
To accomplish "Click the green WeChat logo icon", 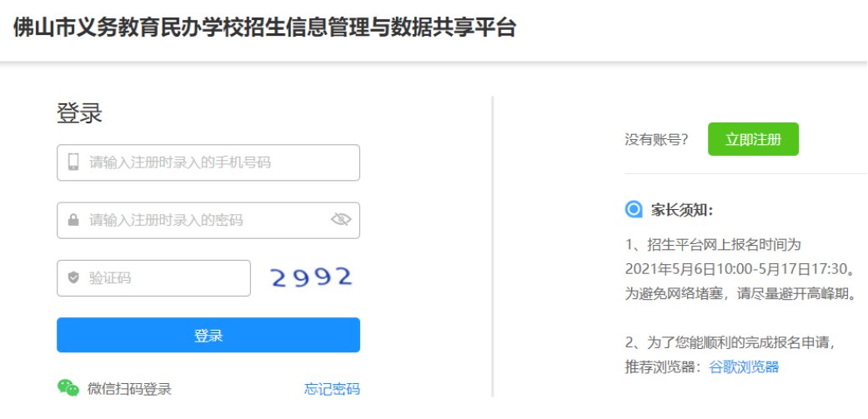I will click(68, 388).
